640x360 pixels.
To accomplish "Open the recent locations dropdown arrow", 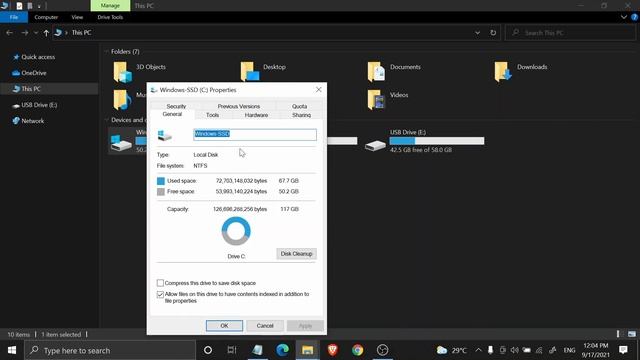I will (x=36, y=33).
